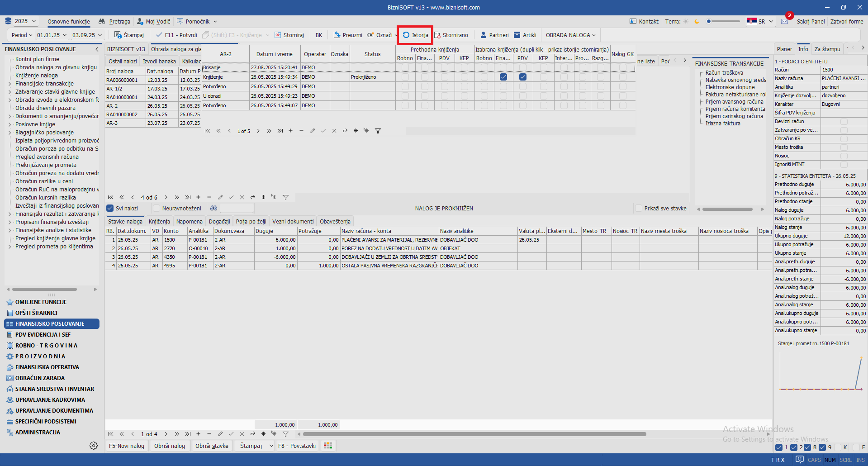Click the binoculars search icon beside Neuravnoteženi
This screenshot has width=868, height=466.
pos(214,208)
